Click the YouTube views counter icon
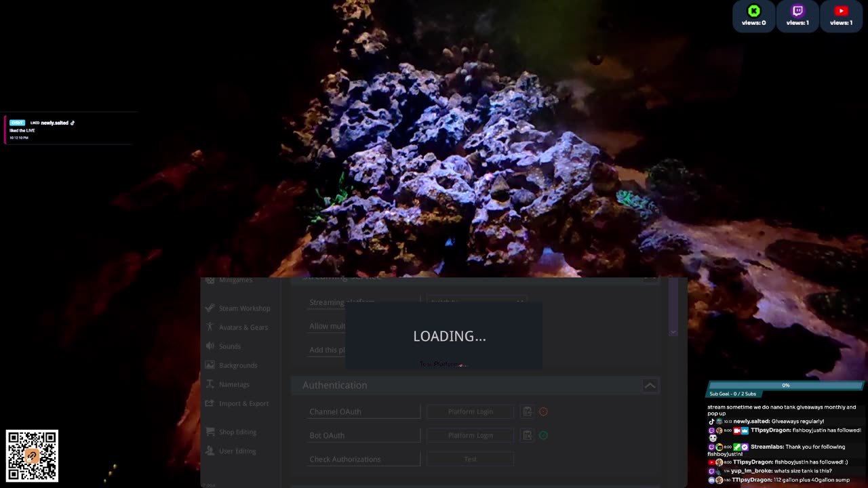868x488 pixels. coord(842,11)
